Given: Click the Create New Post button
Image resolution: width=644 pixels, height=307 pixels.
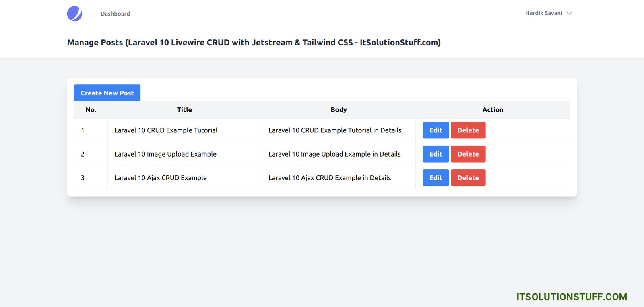Looking at the screenshot, I should [107, 93].
